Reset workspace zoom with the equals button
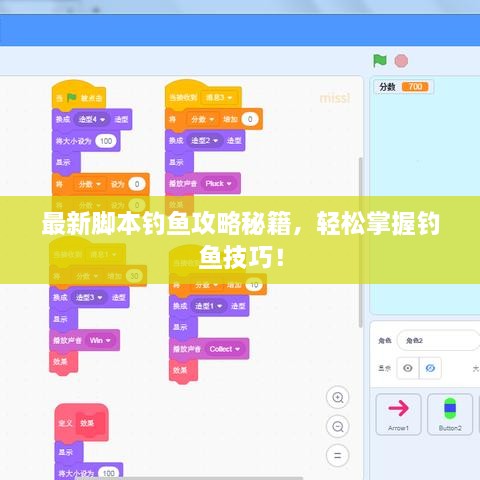The image size is (480, 480). click(x=338, y=455)
